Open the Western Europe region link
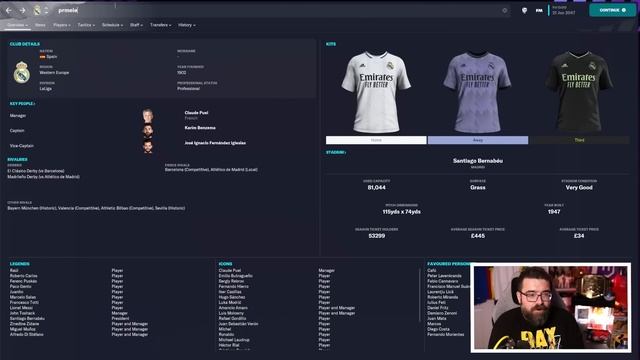The height and width of the screenshot is (360, 640). tap(54, 73)
